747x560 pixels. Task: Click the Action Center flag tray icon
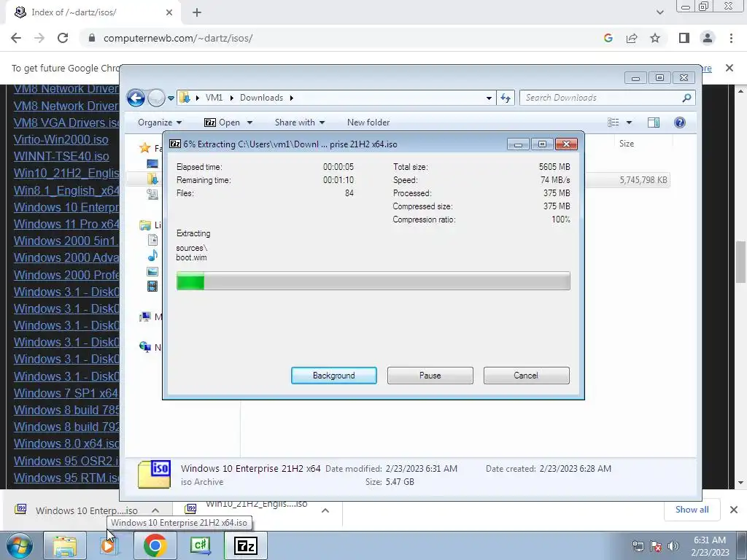click(656, 545)
